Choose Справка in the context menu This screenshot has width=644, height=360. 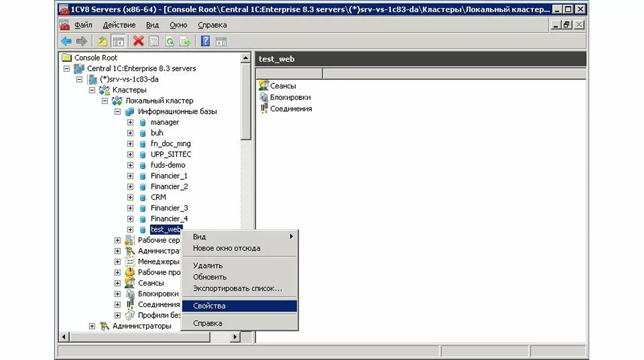coord(239,324)
